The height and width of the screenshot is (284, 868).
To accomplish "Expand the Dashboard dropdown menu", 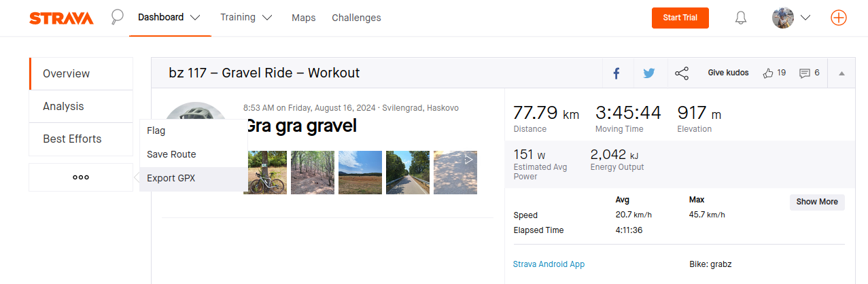I will coord(169,18).
